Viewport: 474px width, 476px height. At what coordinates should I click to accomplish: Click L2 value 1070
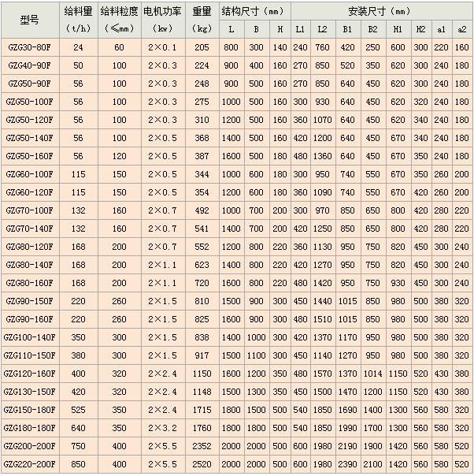point(322,120)
